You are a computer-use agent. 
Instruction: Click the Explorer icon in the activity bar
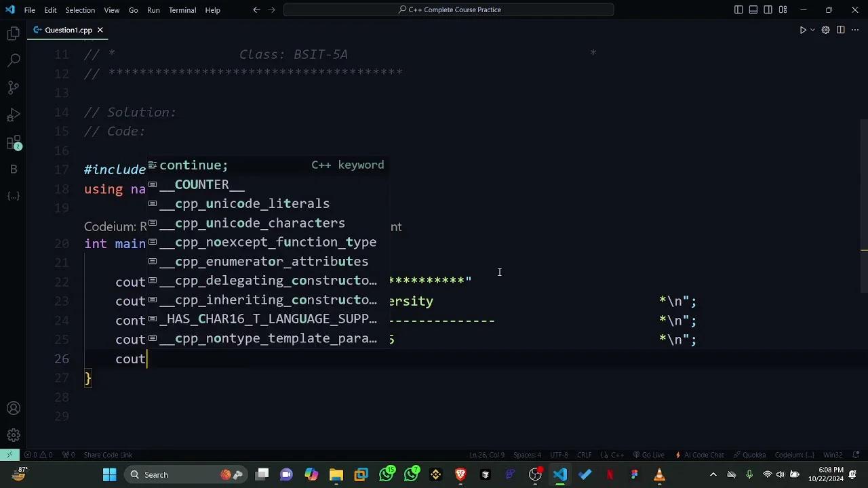(x=14, y=33)
